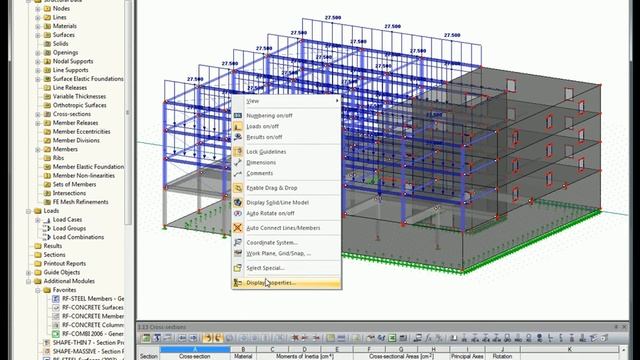
Task: Toggle Results on/off in context menu
Action: (x=287, y=137)
